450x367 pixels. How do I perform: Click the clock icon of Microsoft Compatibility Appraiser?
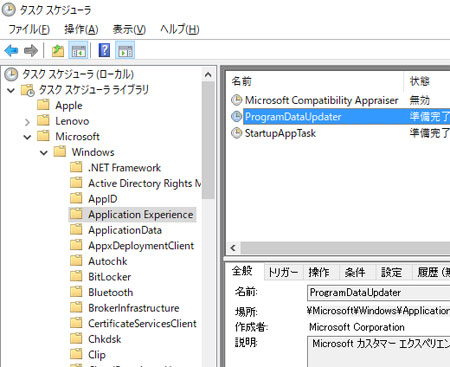click(x=237, y=100)
